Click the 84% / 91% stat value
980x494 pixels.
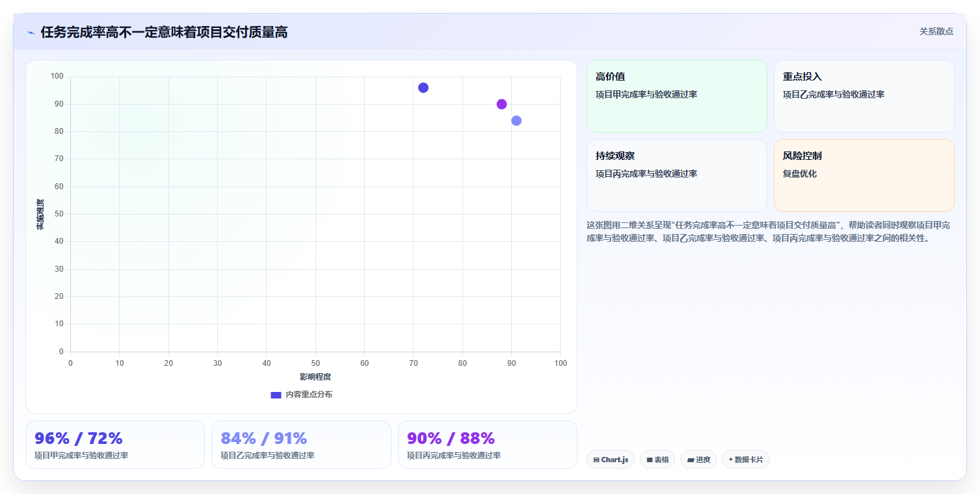[264, 439]
